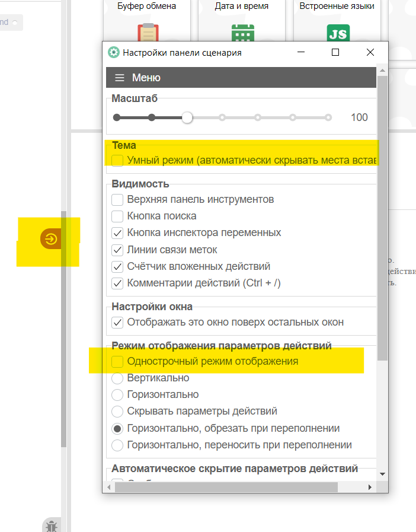Open the Встроенные языки JS icon
This screenshot has height=532, width=416.
click(x=338, y=33)
